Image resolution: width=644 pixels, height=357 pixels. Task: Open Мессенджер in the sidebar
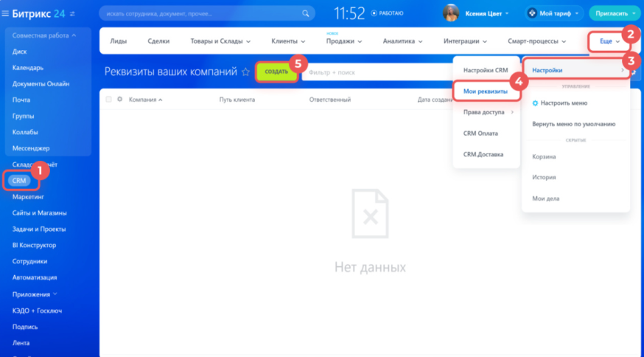(x=31, y=148)
